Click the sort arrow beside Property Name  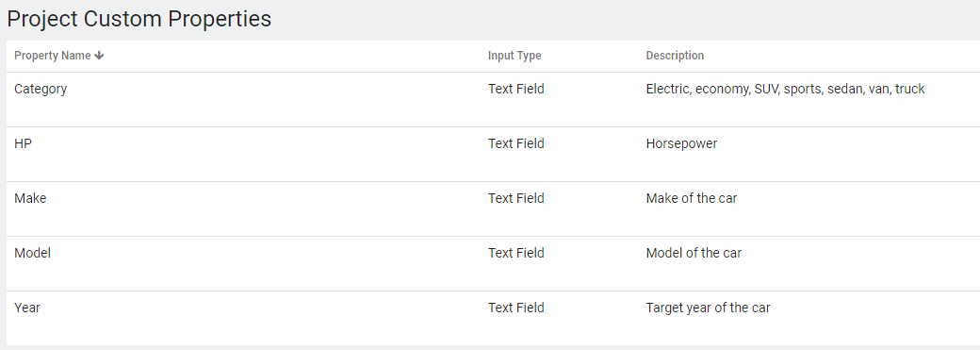click(99, 56)
